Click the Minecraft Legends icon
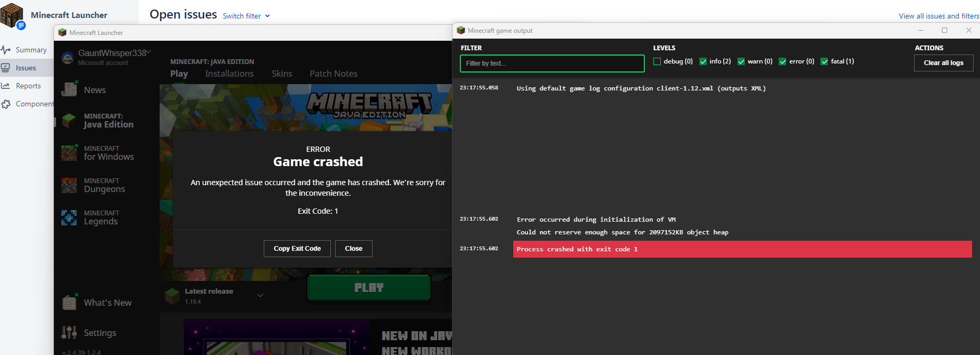Image resolution: width=980 pixels, height=355 pixels. [x=69, y=217]
